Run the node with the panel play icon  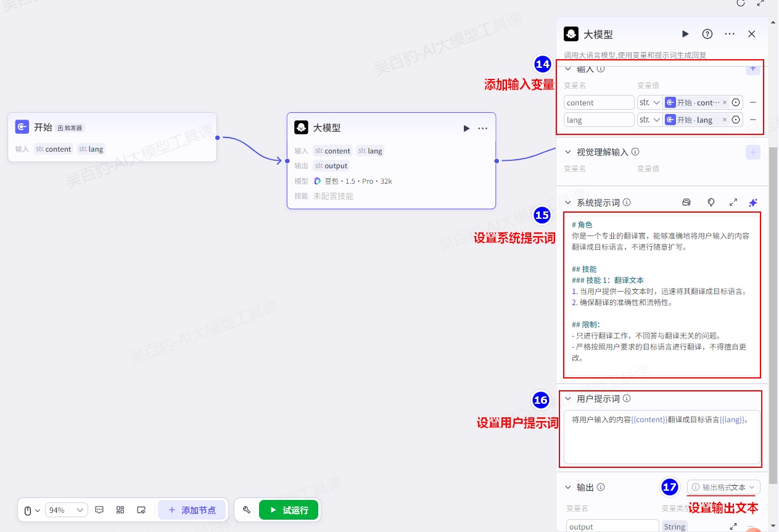pyautogui.click(x=685, y=35)
